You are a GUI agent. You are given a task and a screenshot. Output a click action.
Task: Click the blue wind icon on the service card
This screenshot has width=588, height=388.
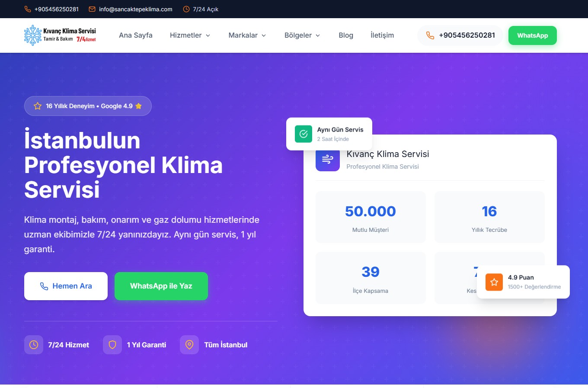327,160
